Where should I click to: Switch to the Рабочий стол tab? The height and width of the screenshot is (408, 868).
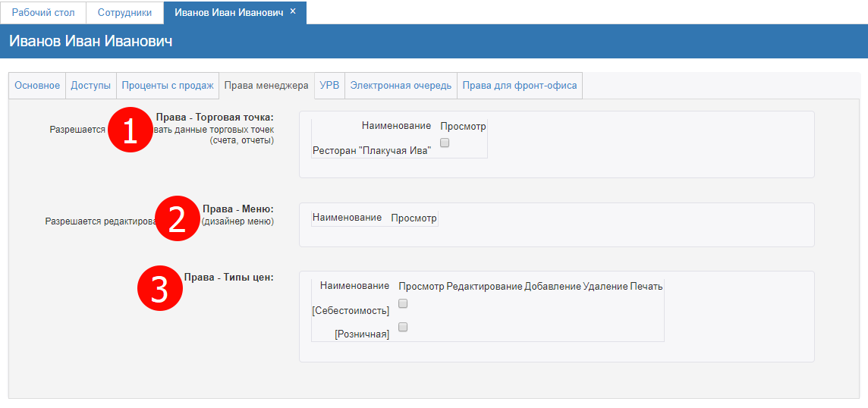click(43, 12)
